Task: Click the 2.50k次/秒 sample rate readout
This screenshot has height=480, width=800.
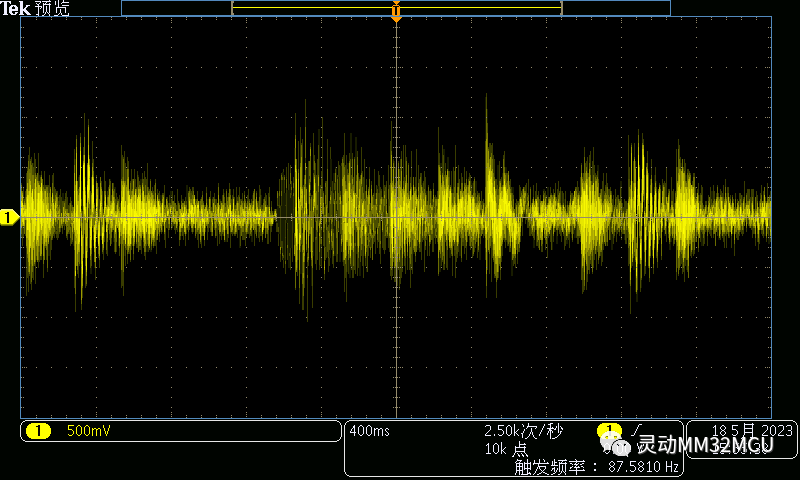Action: point(523,431)
